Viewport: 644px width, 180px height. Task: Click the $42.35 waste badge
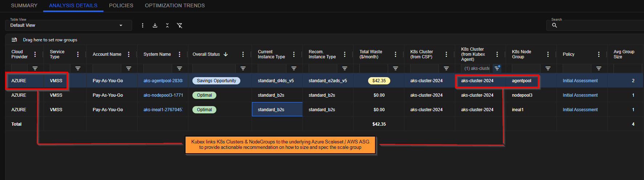pyautogui.click(x=379, y=81)
